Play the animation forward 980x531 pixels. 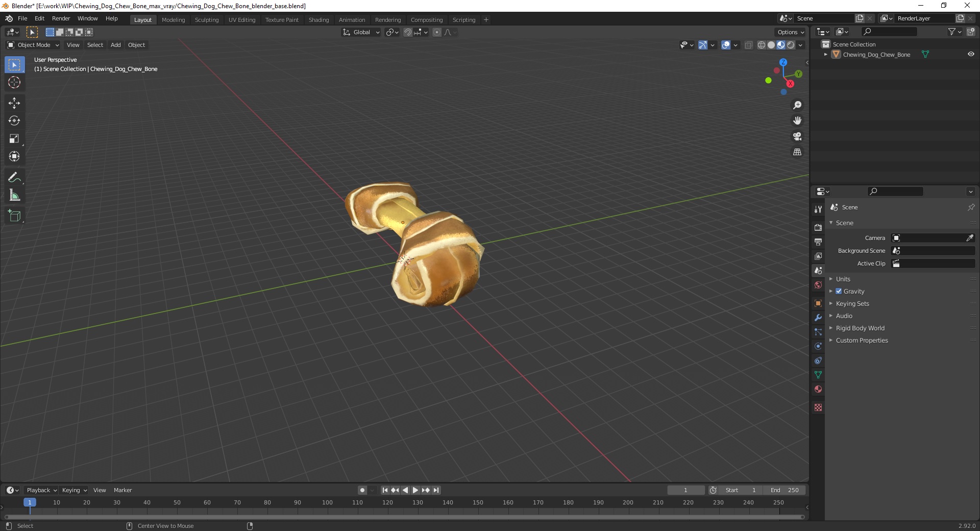point(415,490)
